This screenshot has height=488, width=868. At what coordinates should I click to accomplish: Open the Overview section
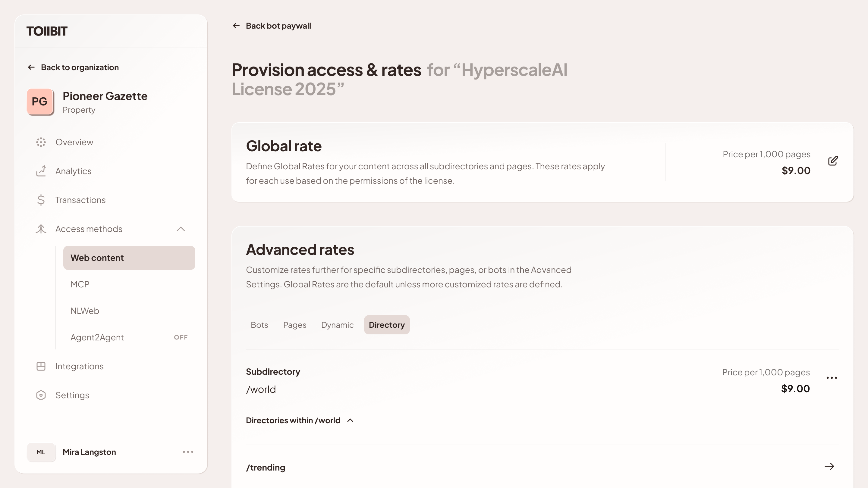74,142
